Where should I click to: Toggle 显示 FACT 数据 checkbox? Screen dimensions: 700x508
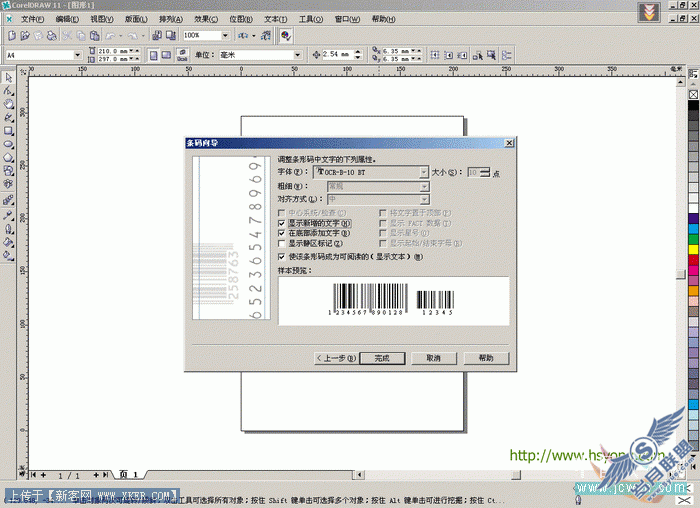383,223
